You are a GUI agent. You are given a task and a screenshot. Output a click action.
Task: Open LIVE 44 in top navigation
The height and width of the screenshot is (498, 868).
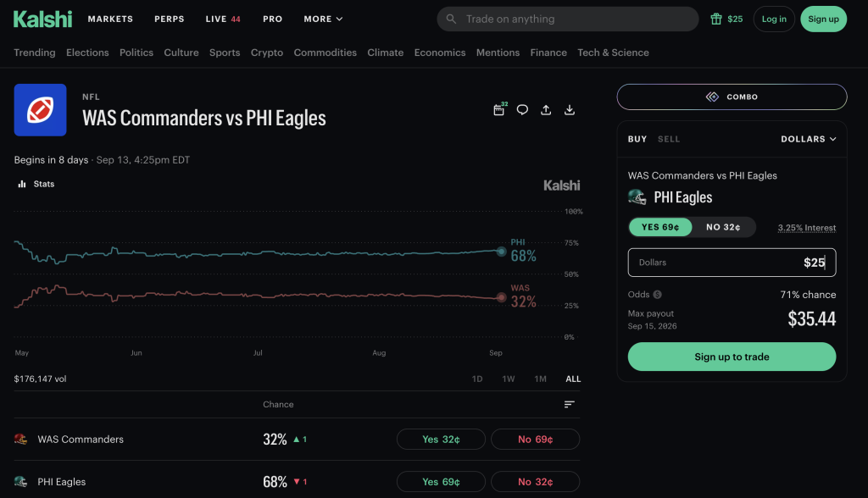click(x=223, y=19)
